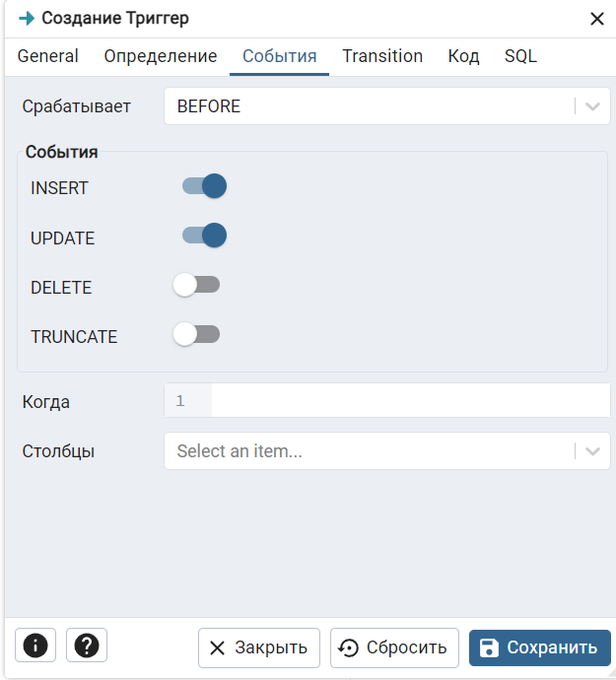Screen dimensions: 616x680
Task: Disable the INSERT event toggle
Action: click(204, 186)
